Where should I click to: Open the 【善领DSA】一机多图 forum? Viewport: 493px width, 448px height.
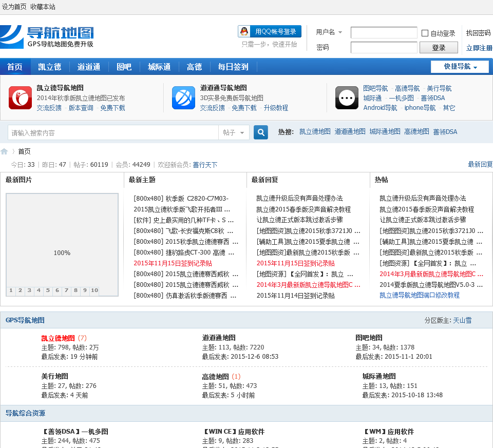(x=75, y=432)
